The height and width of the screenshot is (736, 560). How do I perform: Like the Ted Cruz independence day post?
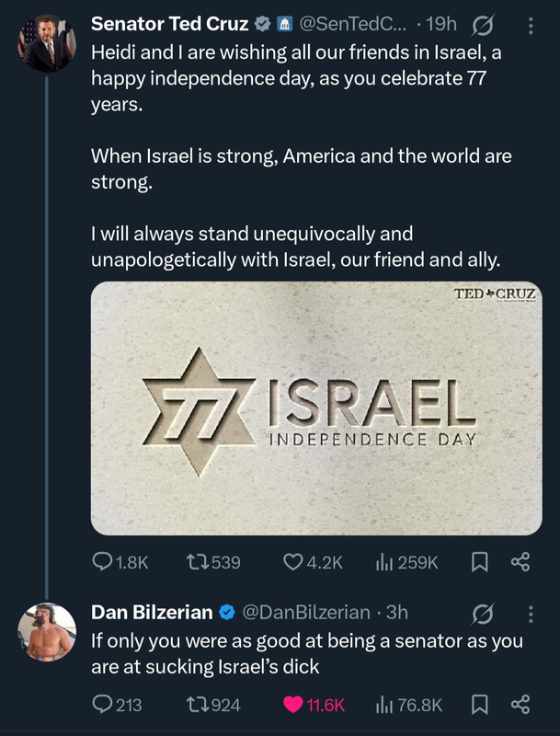click(314, 562)
